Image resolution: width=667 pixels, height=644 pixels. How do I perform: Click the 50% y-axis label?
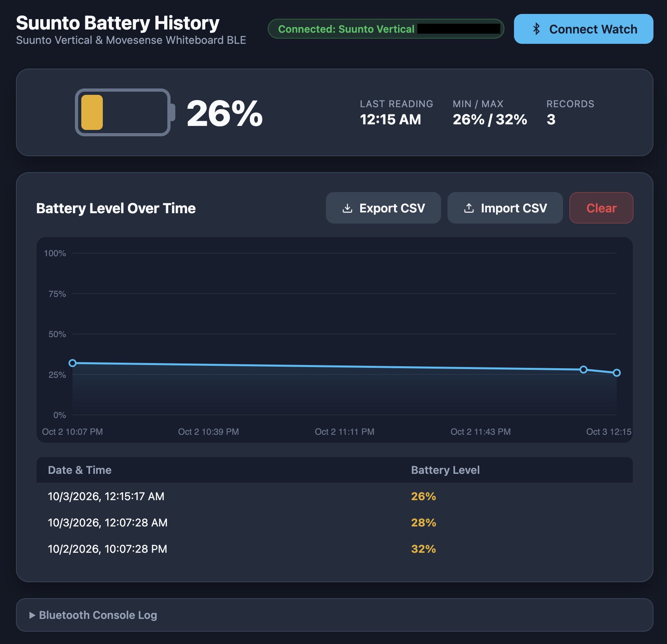(x=57, y=334)
